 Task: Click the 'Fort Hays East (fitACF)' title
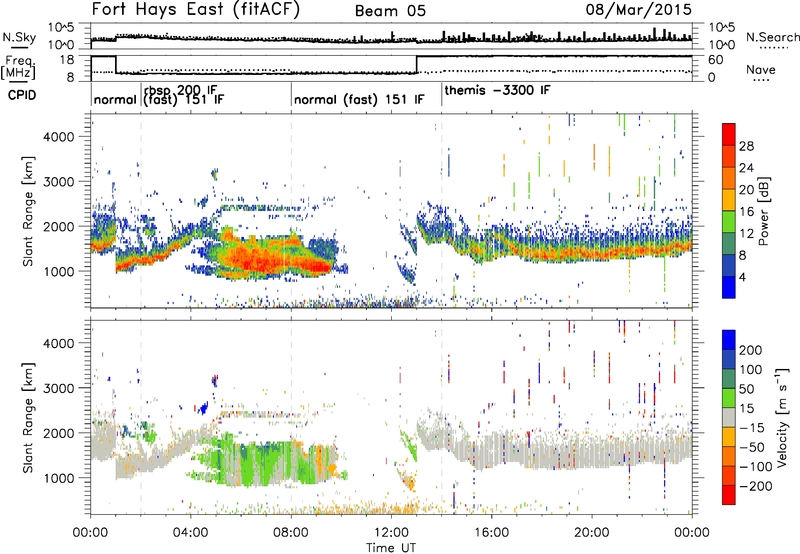pos(196,10)
